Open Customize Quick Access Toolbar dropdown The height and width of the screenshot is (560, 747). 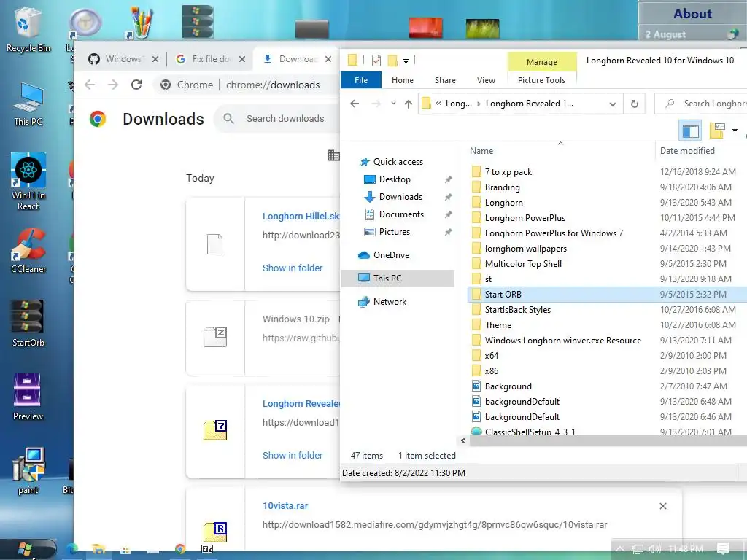pyautogui.click(x=406, y=61)
